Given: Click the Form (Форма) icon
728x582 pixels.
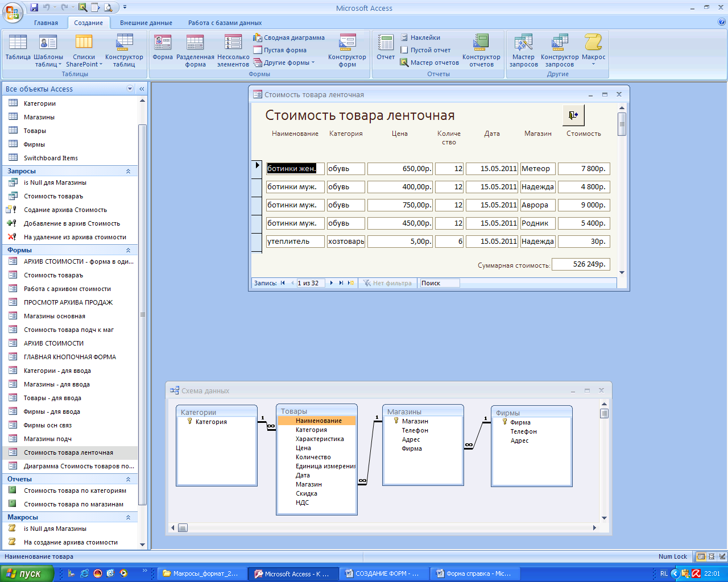Looking at the screenshot, I should coord(163,48).
